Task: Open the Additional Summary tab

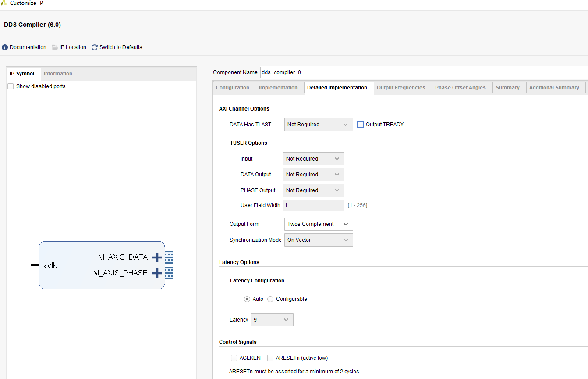Action: coord(554,88)
